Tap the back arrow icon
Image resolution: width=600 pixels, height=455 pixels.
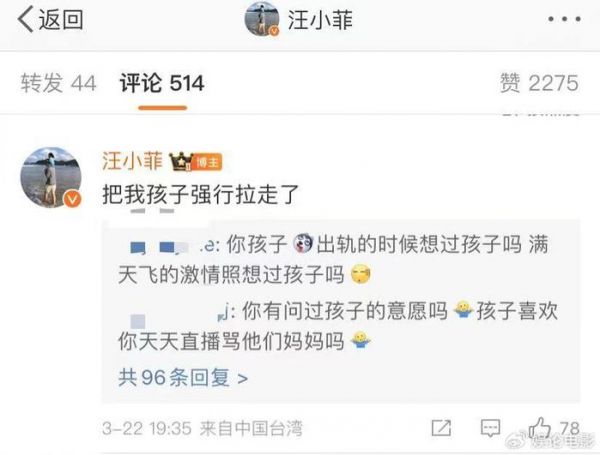26,20
